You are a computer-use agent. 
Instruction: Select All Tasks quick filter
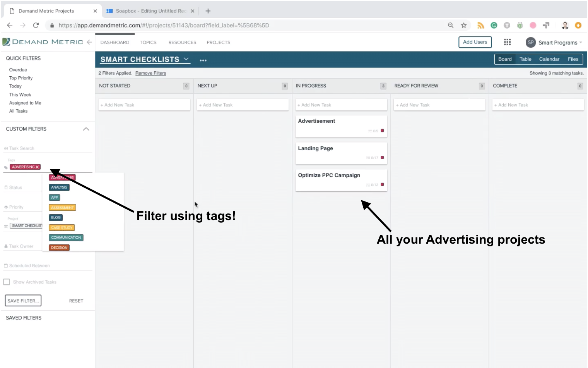coord(18,111)
